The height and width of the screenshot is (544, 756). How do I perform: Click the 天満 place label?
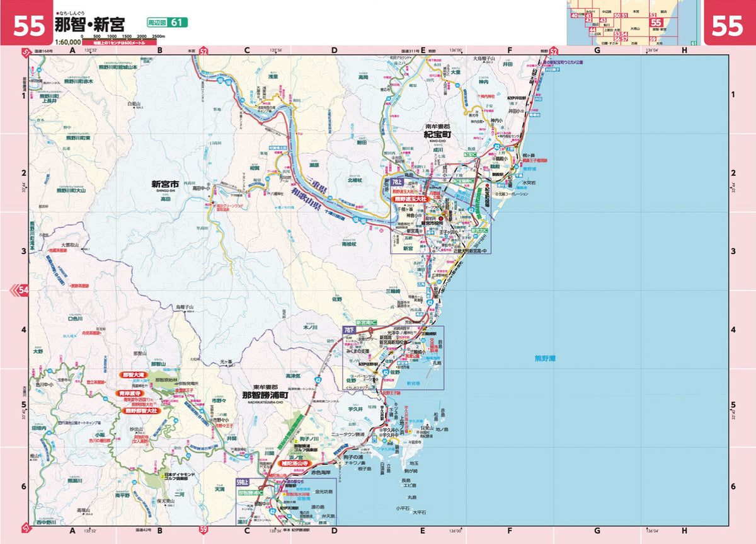point(219,489)
